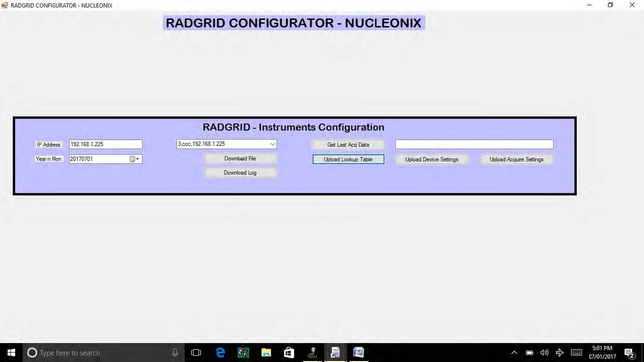Click Upload Lookup Table button
Screen dimensions: 644x362
(x=348, y=159)
